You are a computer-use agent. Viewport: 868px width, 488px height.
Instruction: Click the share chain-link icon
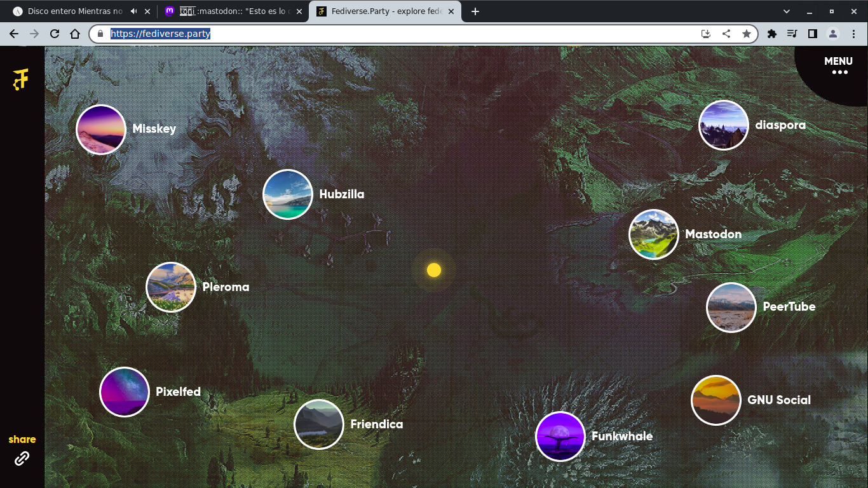[22, 458]
